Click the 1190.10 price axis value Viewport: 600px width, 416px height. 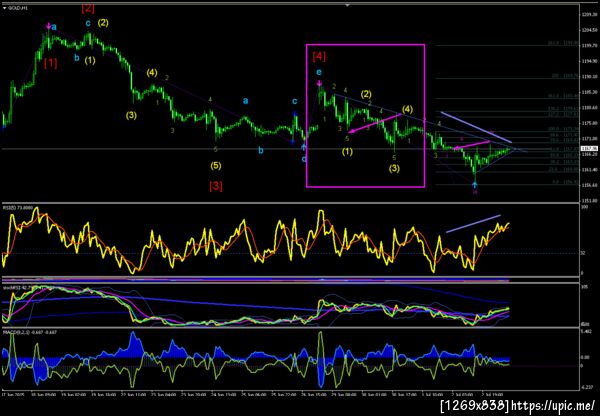pyautogui.click(x=588, y=77)
